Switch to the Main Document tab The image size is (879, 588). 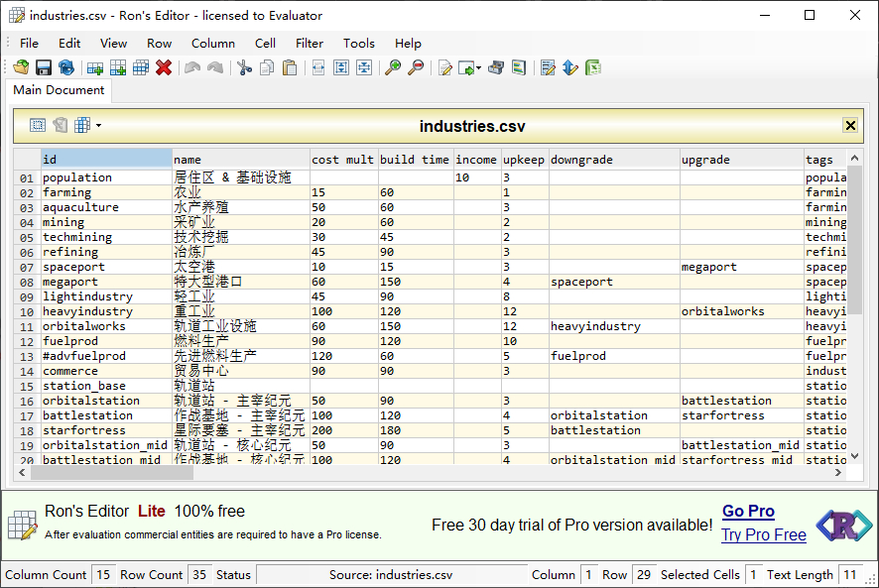[x=59, y=90]
